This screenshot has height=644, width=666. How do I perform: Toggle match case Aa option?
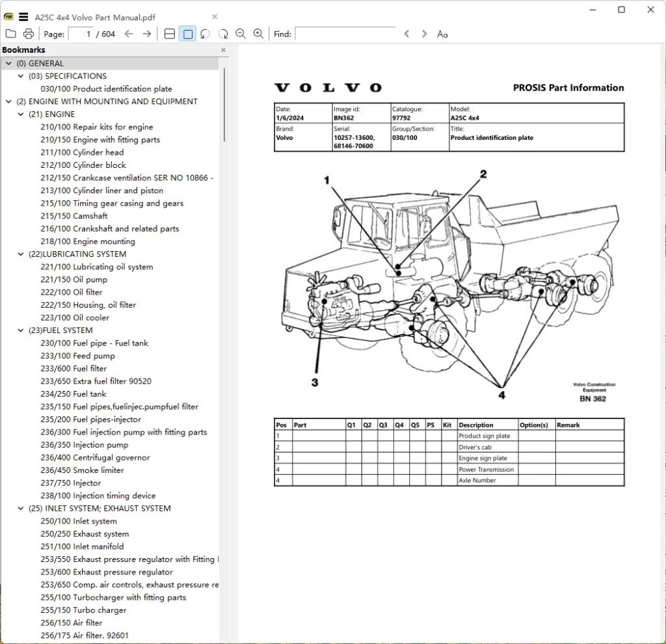[442, 34]
